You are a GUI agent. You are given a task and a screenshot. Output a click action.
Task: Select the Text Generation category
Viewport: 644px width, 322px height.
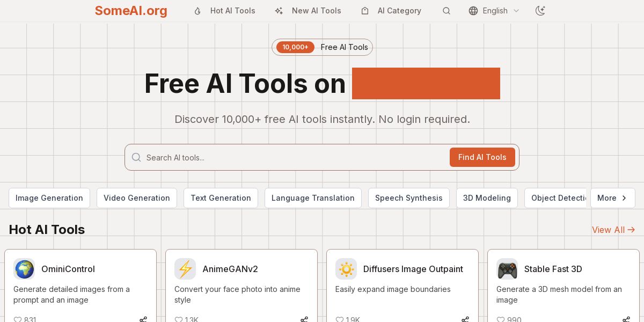pyautogui.click(x=221, y=198)
